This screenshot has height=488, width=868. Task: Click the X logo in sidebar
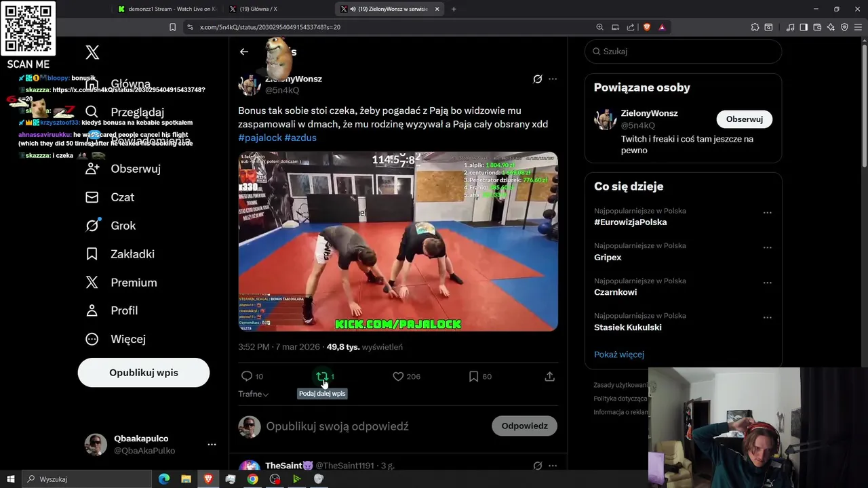click(92, 52)
